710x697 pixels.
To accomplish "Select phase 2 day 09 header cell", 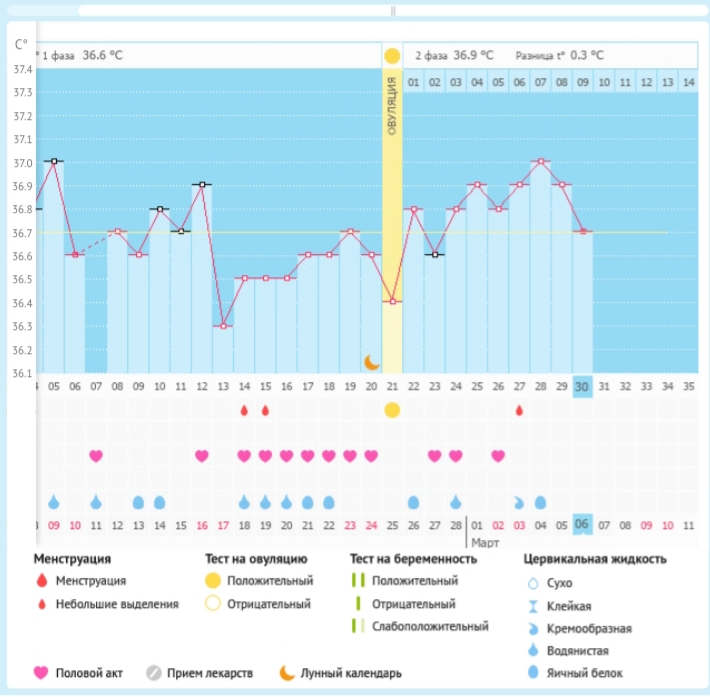I will (x=582, y=82).
